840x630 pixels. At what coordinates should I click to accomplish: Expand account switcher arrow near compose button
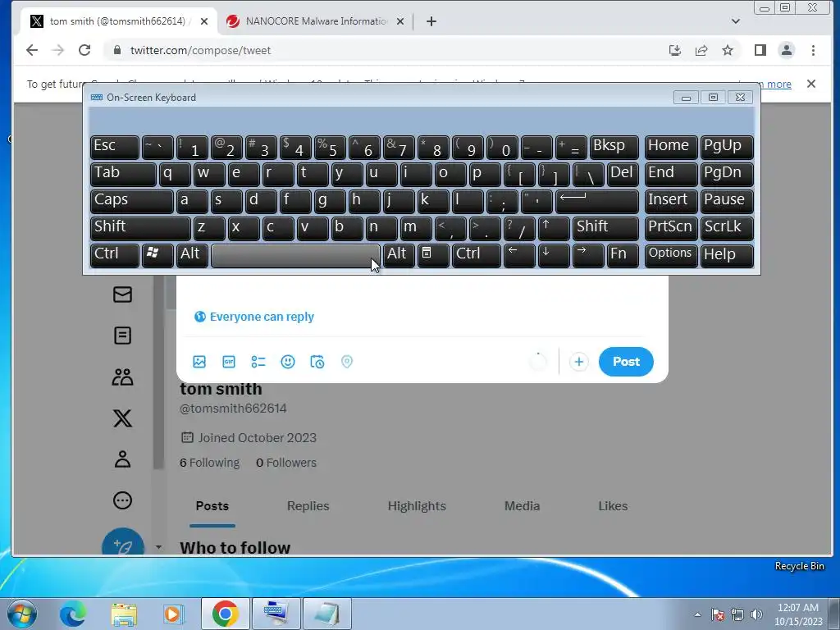click(x=158, y=547)
